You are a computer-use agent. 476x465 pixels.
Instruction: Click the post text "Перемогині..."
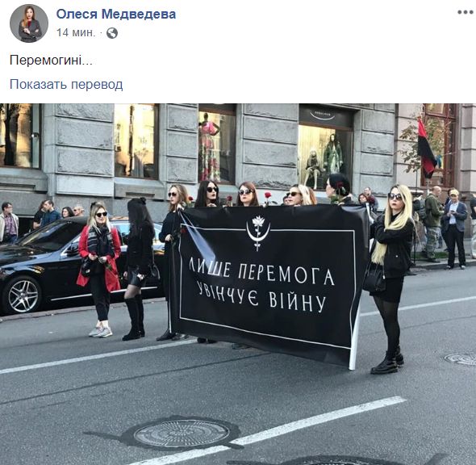coord(51,60)
